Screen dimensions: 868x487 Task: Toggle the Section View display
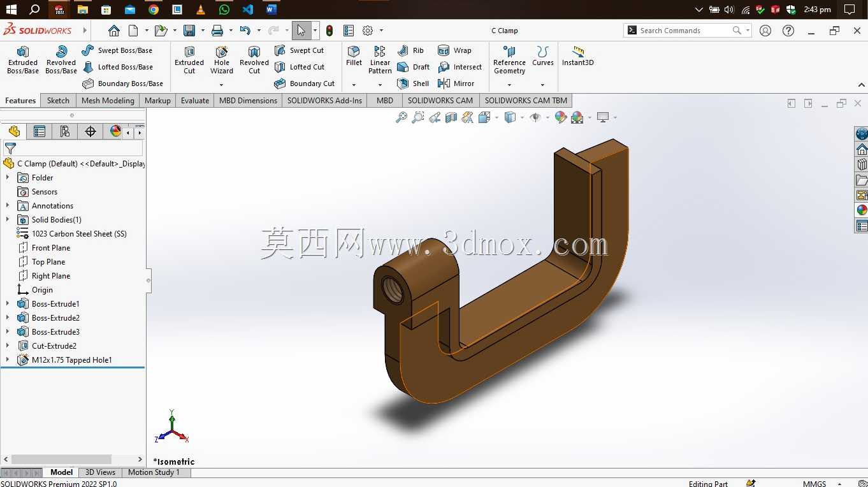pos(451,117)
